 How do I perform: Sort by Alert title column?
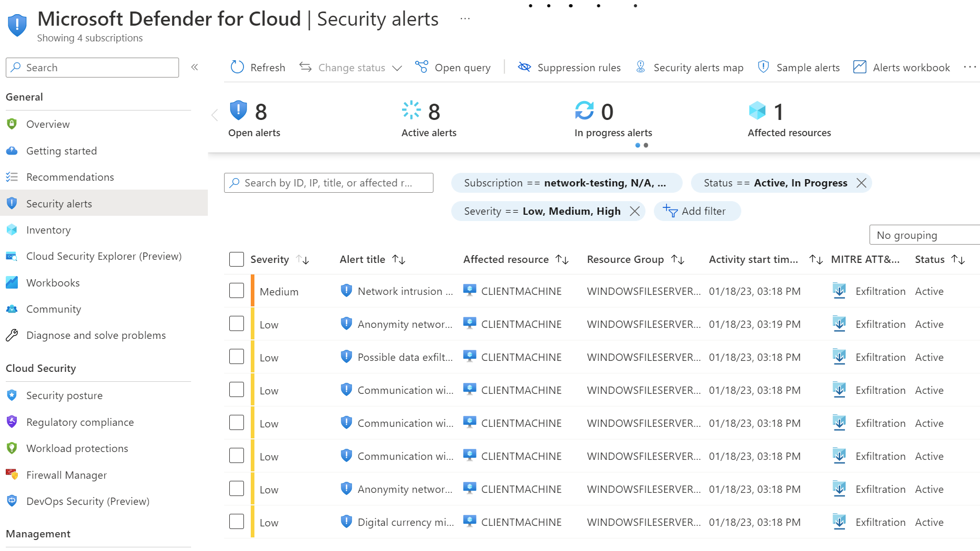point(399,259)
